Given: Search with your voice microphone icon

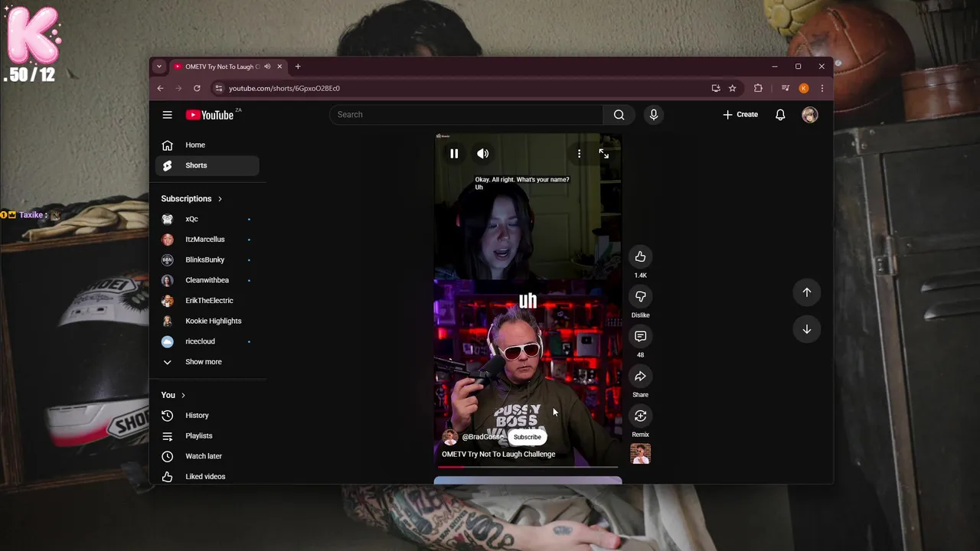Looking at the screenshot, I should coord(653,115).
